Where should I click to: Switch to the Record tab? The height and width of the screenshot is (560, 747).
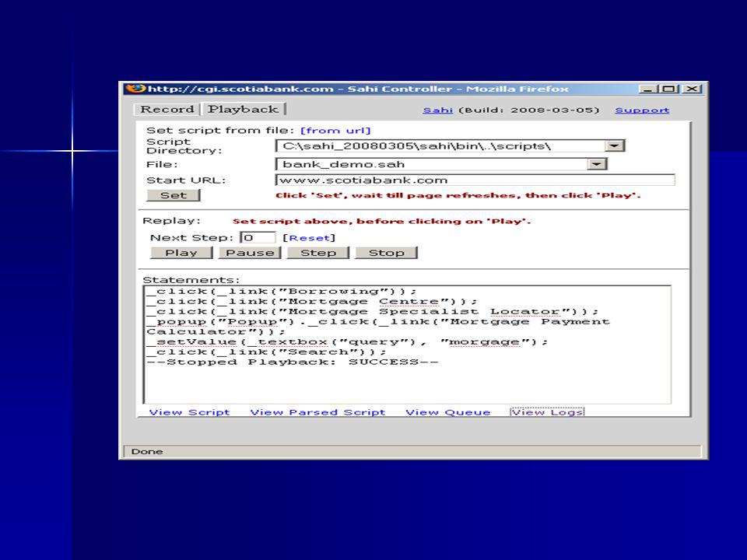(167, 109)
